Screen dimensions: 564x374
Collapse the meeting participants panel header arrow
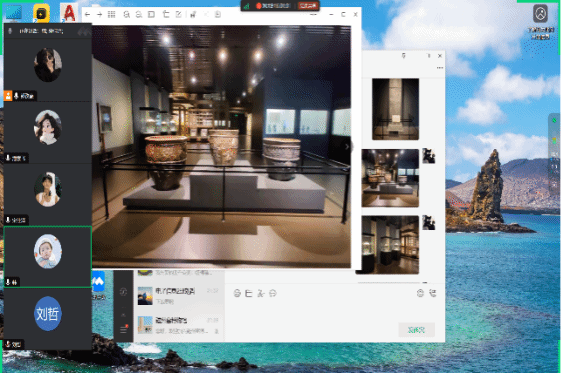[x=84, y=32]
